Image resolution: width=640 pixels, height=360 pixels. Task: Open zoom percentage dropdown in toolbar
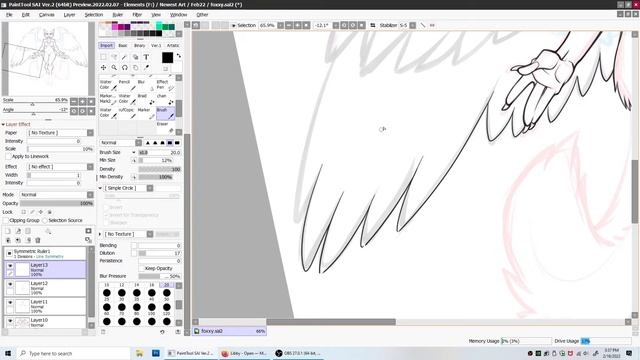click(x=280, y=25)
